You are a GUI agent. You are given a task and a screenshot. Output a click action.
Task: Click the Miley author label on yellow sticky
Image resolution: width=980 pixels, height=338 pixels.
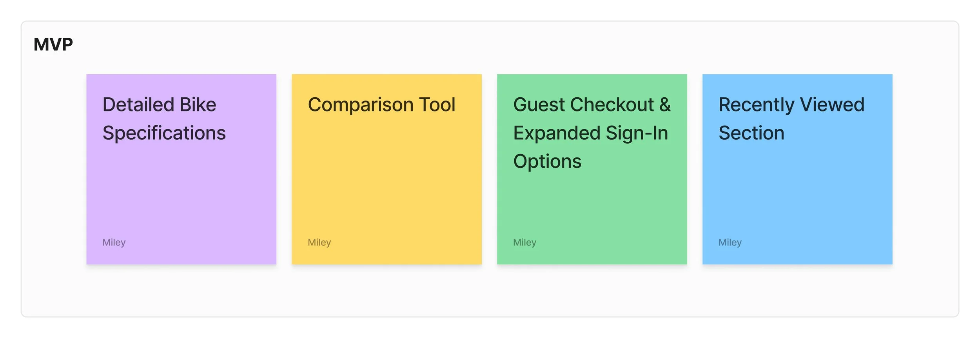point(319,242)
